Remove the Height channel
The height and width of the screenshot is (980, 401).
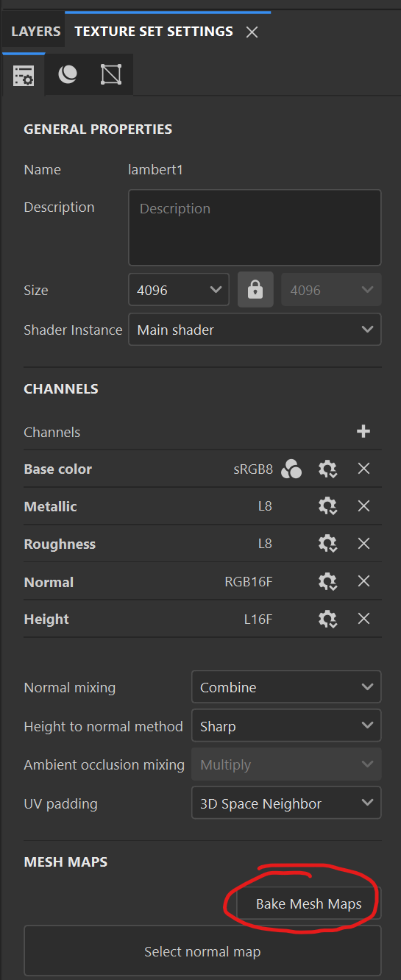tap(363, 619)
